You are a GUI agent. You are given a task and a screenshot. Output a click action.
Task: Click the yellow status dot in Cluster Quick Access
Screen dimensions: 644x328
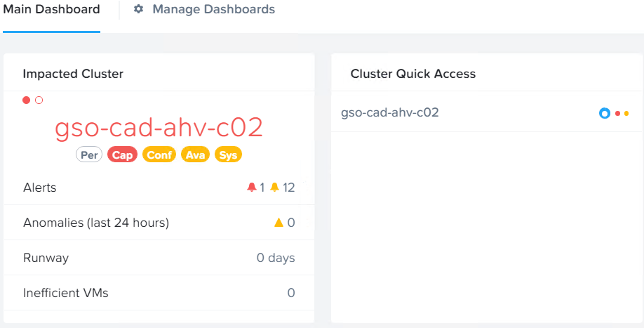(x=626, y=114)
